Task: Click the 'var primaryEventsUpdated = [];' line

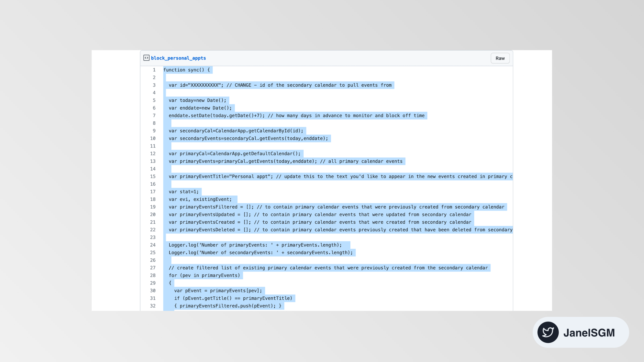Action: click(320, 215)
